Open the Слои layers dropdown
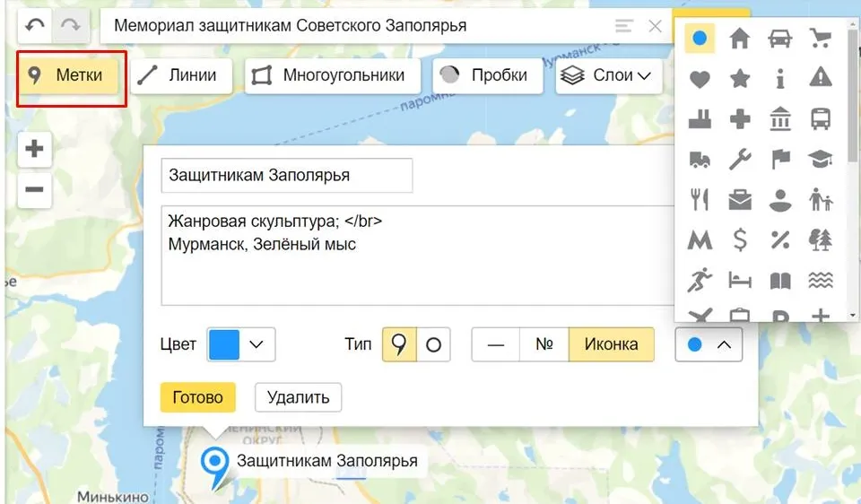 tap(610, 75)
